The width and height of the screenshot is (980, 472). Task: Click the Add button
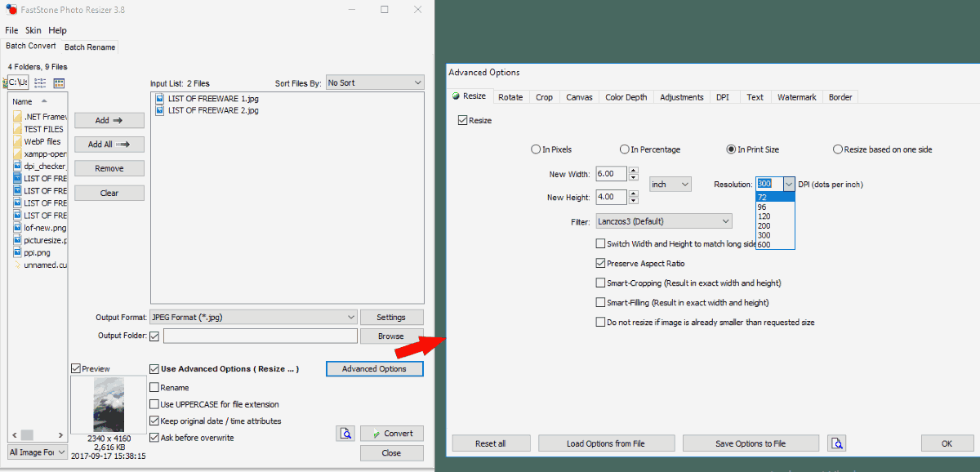[109, 120]
